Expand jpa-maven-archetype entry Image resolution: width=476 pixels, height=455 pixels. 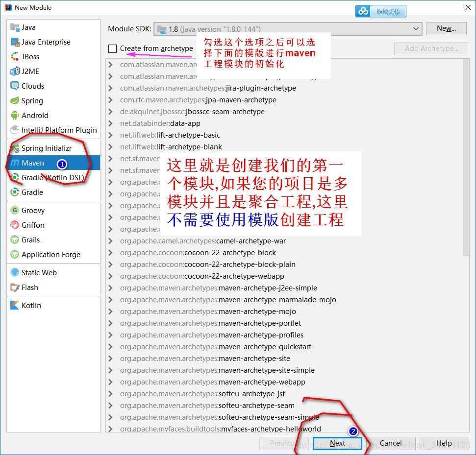tap(110, 100)
